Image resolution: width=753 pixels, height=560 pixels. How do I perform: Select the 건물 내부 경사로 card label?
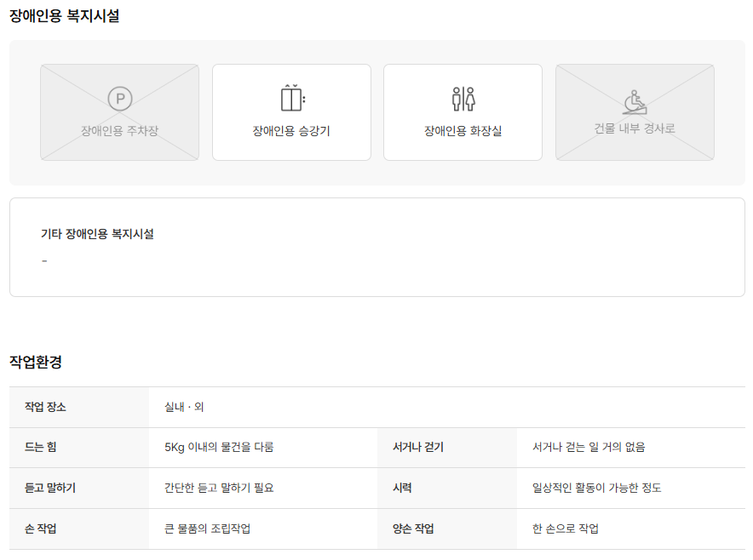(x=635, y=129)
